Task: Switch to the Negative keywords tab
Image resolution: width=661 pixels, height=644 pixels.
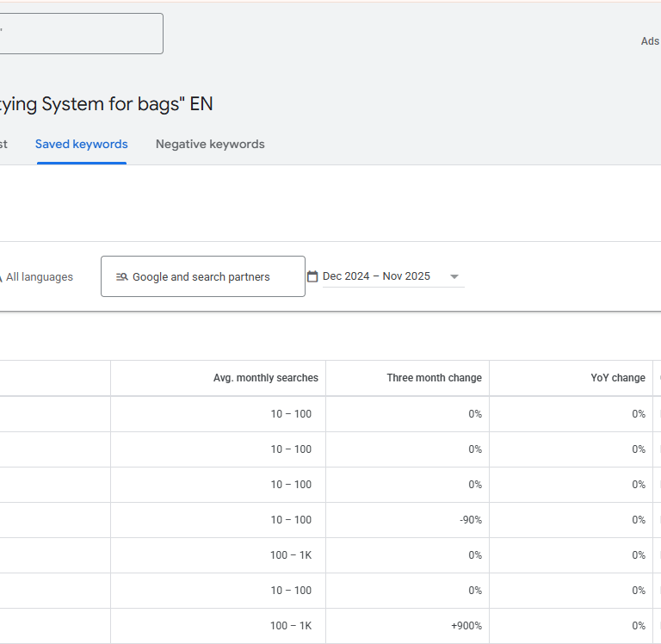Action: point(210,144)
